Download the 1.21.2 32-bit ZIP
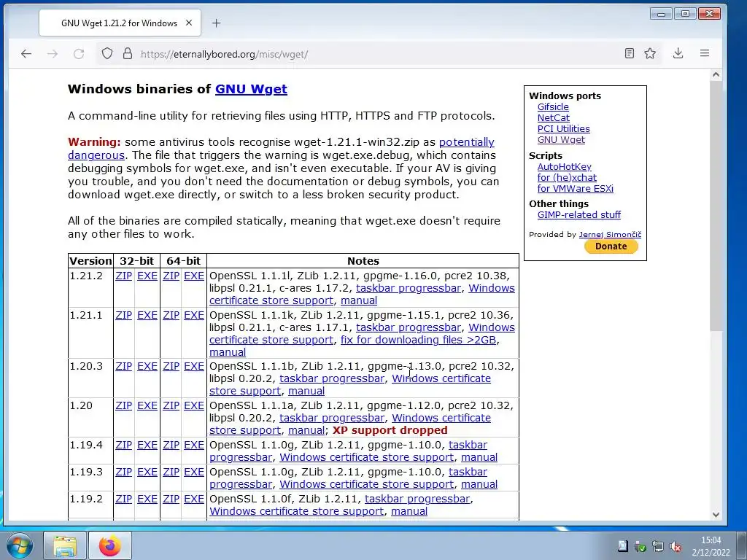 123,276
